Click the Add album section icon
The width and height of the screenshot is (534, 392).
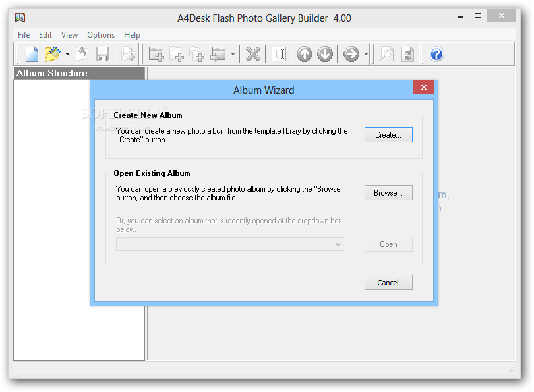pos(156,54)
